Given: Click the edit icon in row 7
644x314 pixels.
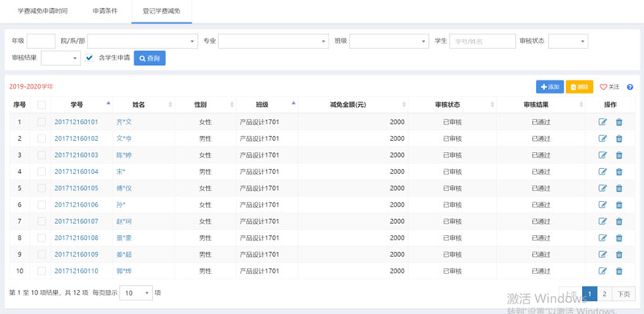Looking at the screenshot, I should click(x=602, y=221).
